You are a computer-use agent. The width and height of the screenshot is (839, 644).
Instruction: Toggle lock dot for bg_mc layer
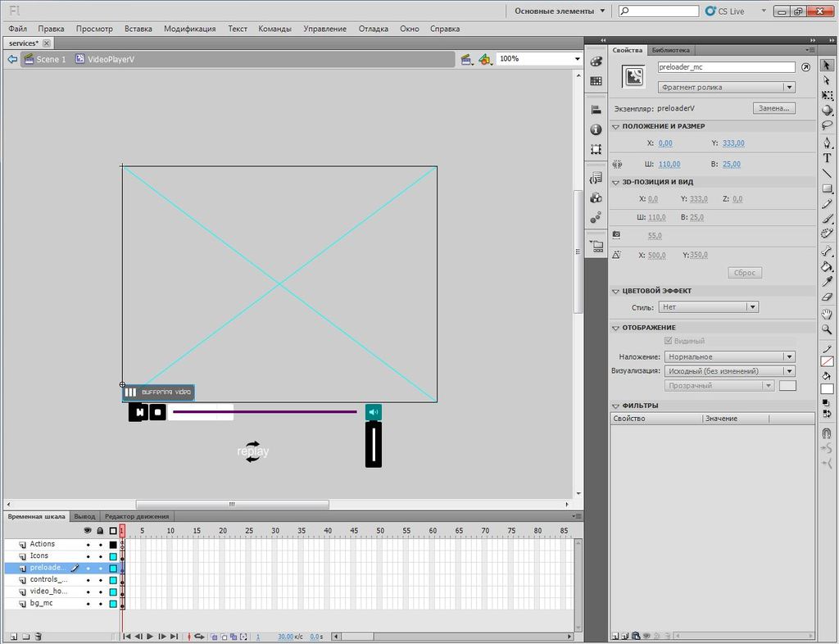tap(100, 604)
